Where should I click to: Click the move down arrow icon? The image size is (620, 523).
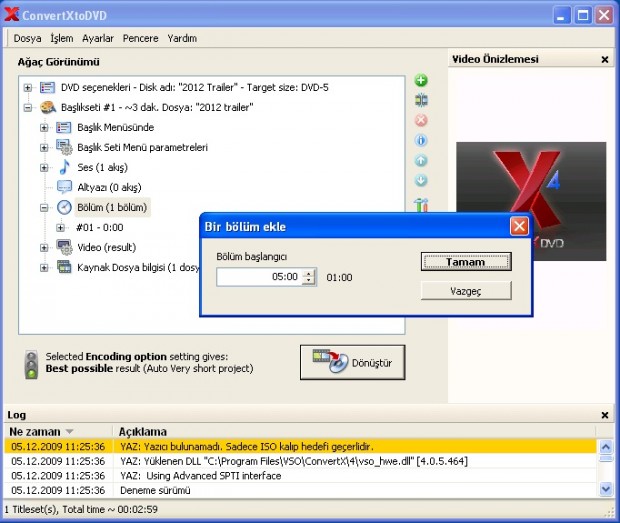421,180
